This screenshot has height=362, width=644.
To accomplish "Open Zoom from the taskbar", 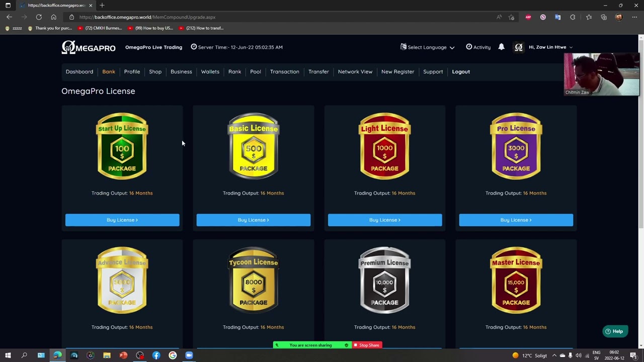I will [x=189, y=355].
